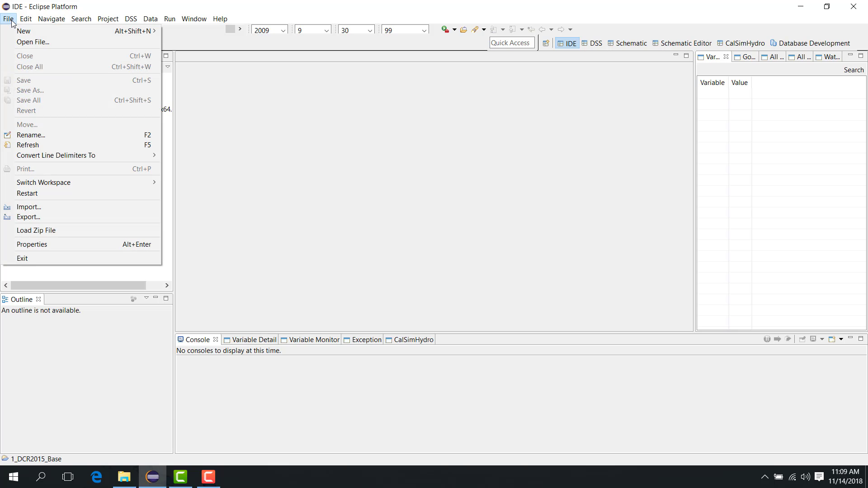The height and width of the screenshot is (488, 868).
Task: Close the Var... view tab
Action: pyautogui.click(x=726, y=56)
